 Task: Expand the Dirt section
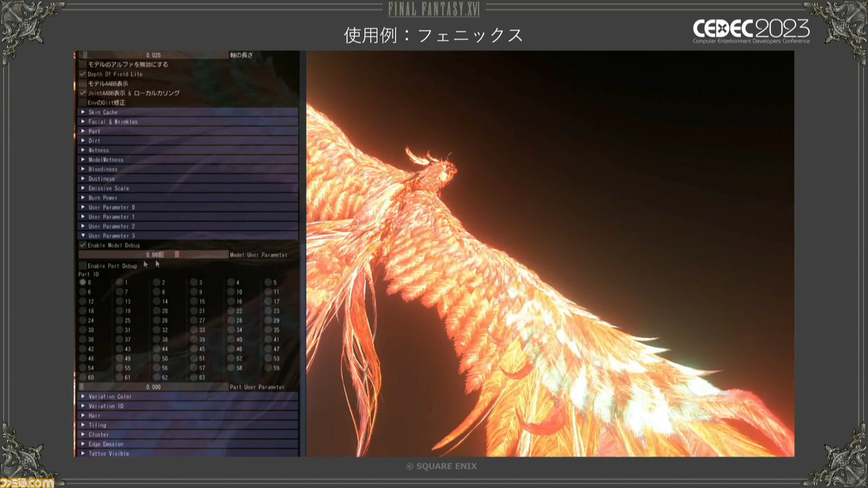coord(188,140)
